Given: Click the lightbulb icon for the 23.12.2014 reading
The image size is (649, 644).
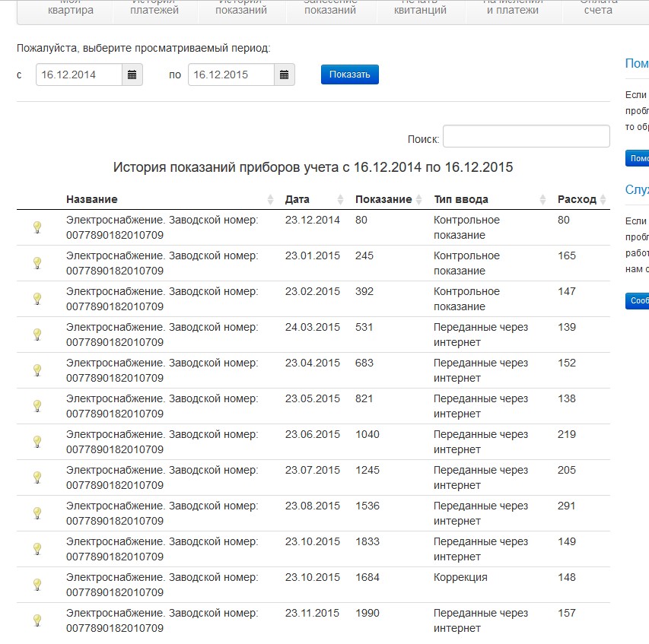Looking at the screenshot, I should [x=37, y=227].
